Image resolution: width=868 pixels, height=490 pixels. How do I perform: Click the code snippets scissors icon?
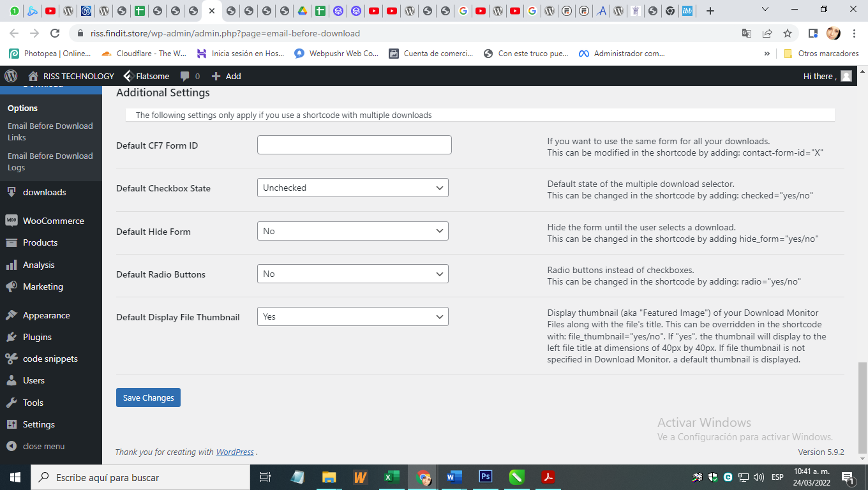click(x=11, y=359)
